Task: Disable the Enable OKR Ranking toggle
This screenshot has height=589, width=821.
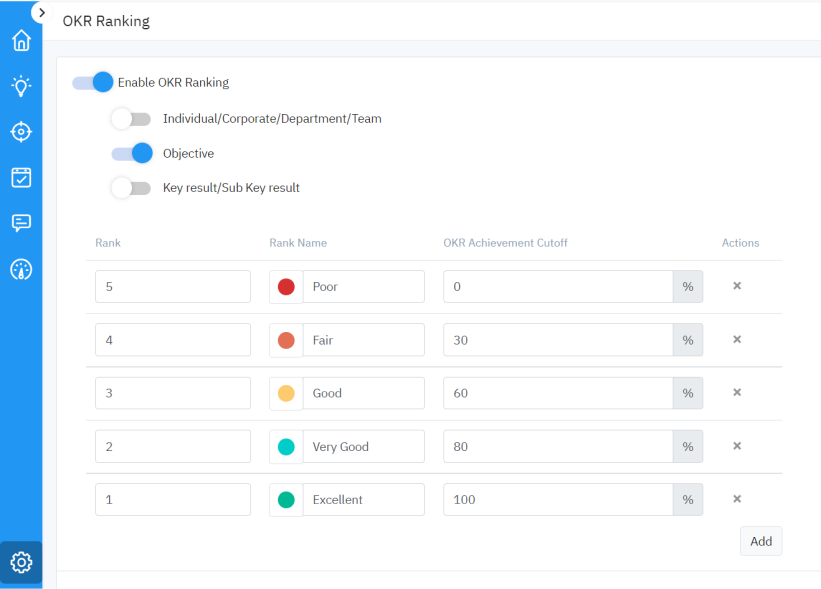Action: 92,82
